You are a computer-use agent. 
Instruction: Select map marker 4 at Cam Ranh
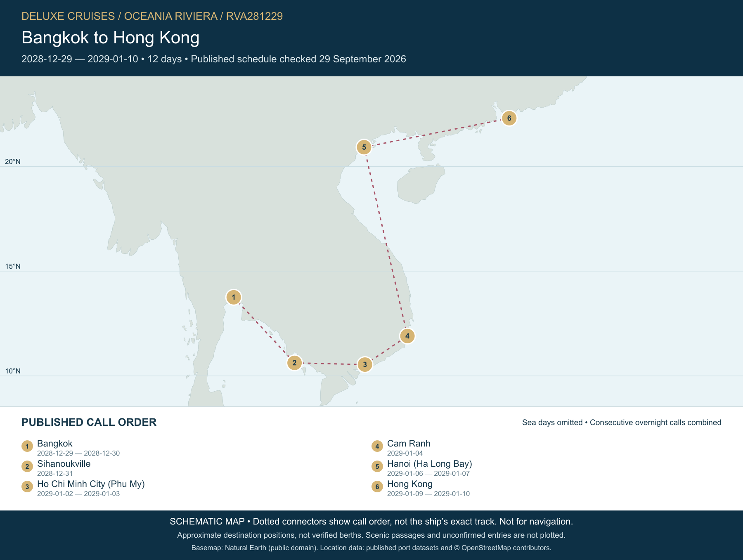coord(407,336)
